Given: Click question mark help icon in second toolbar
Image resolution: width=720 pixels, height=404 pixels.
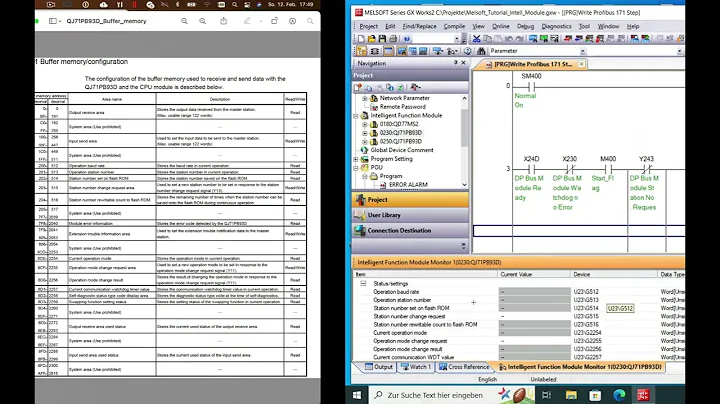Looking at the screenshot, I should click(467, 51).
